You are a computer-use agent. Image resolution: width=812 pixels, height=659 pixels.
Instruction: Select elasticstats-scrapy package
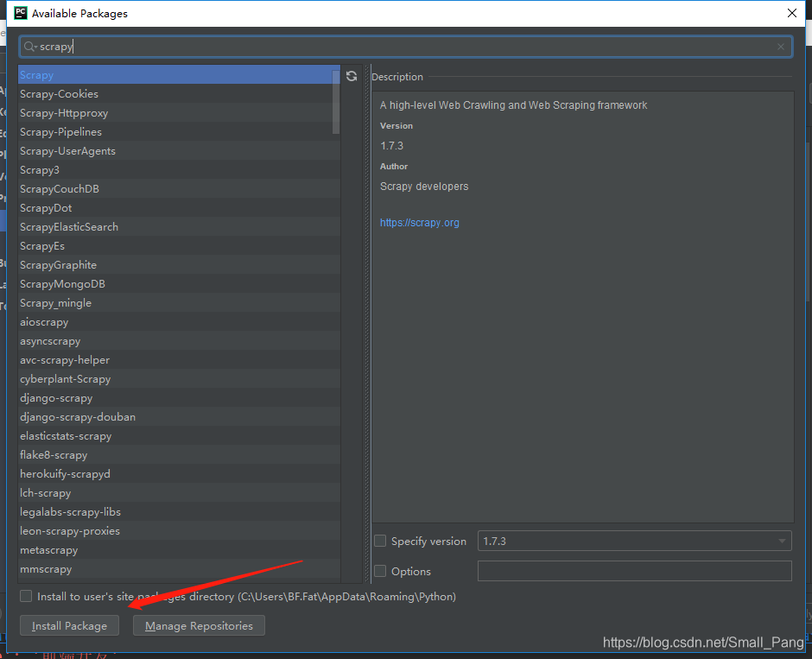point(179,436)
